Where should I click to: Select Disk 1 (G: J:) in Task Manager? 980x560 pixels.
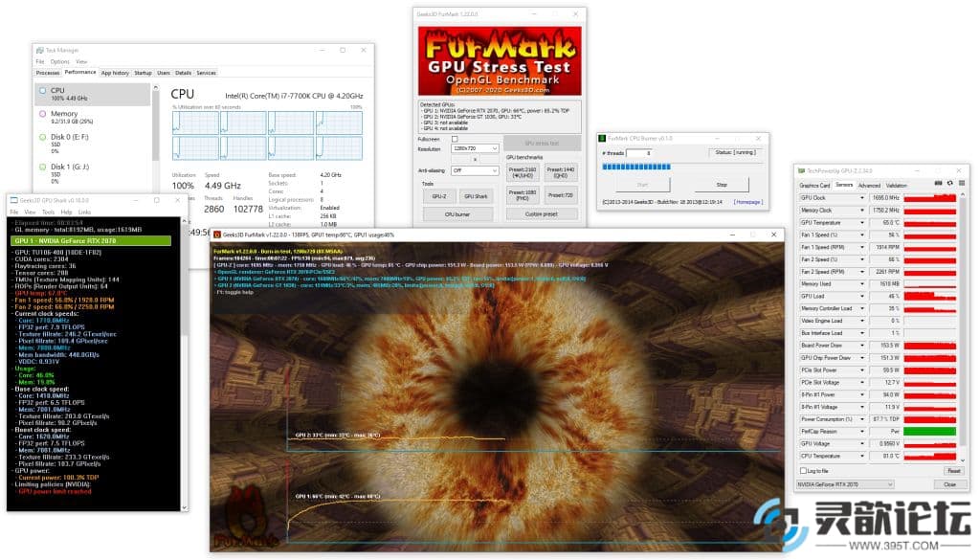click(x=93, y=173)
